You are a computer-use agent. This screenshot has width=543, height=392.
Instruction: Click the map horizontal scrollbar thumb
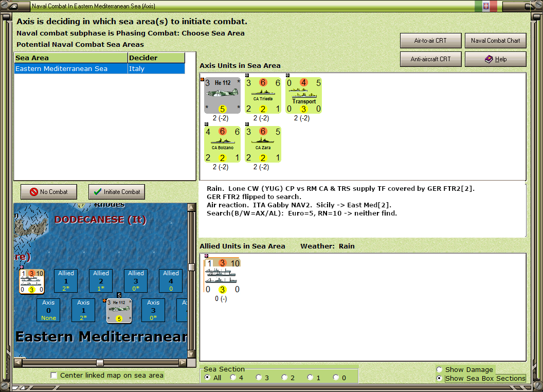click(100, 363)
